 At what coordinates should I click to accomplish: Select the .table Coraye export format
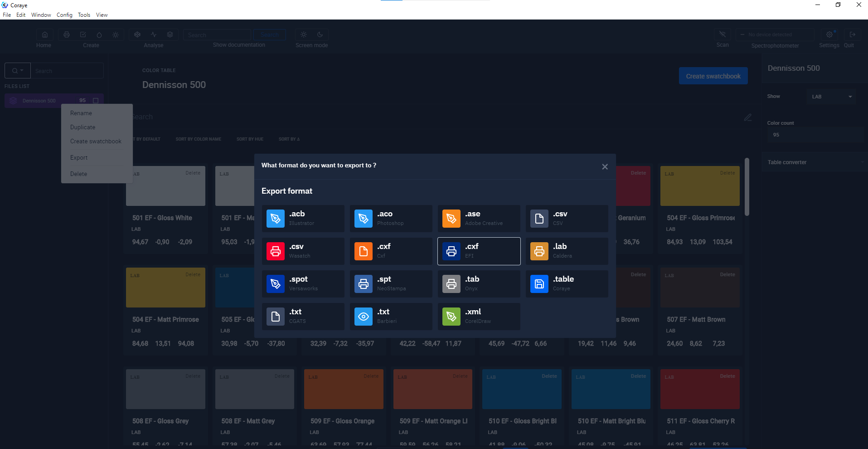[567, 284]
